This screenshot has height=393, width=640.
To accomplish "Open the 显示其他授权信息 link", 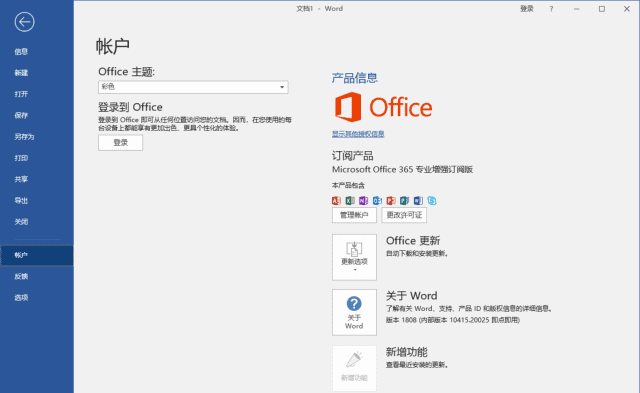I will pos(358,134).
